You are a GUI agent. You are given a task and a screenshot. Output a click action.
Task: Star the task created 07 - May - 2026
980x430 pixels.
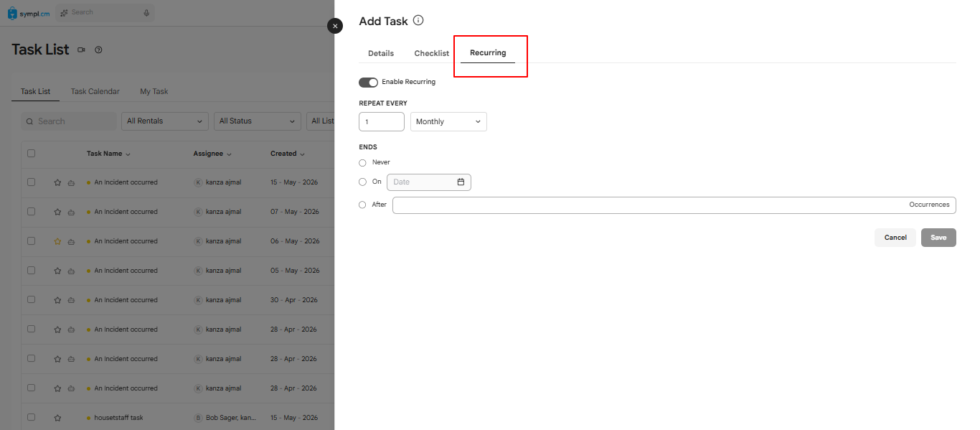point(57,212)
